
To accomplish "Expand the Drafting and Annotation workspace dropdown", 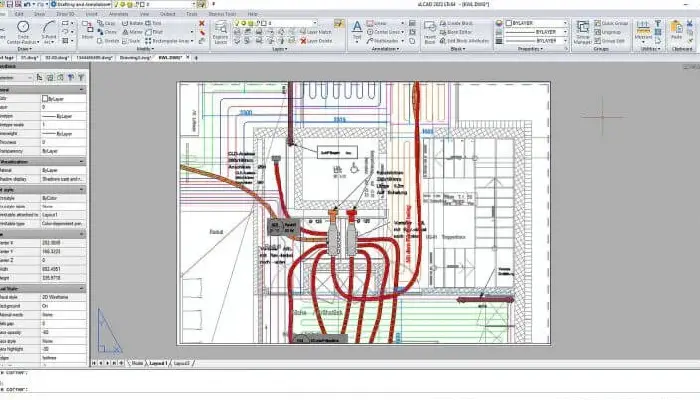I will 81,4.
